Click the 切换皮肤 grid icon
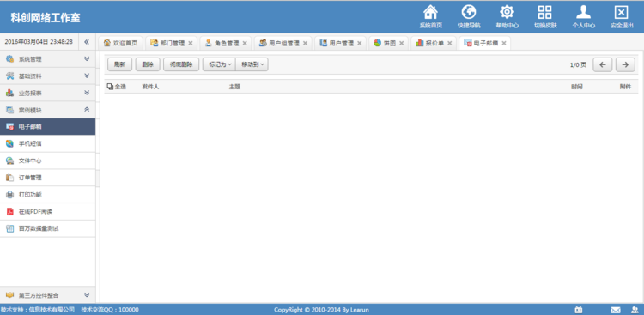Screen dimensions: 644x315 pos(545,12)
